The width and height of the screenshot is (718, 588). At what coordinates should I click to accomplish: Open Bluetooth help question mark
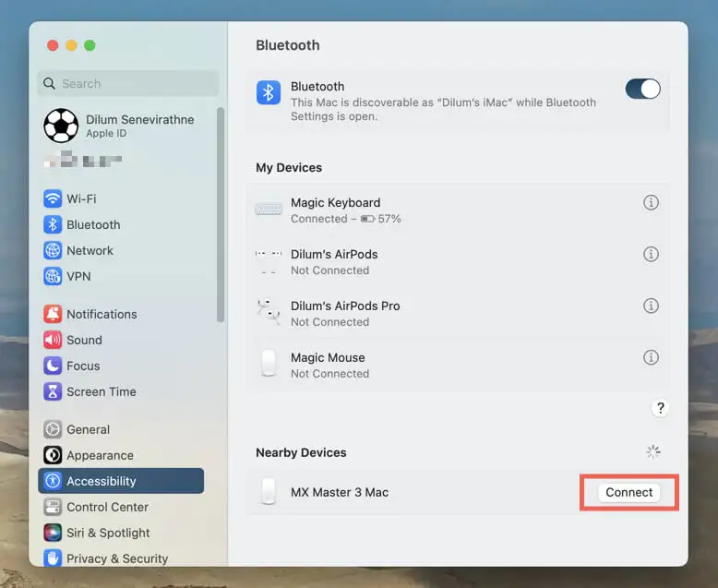[660, 408]
